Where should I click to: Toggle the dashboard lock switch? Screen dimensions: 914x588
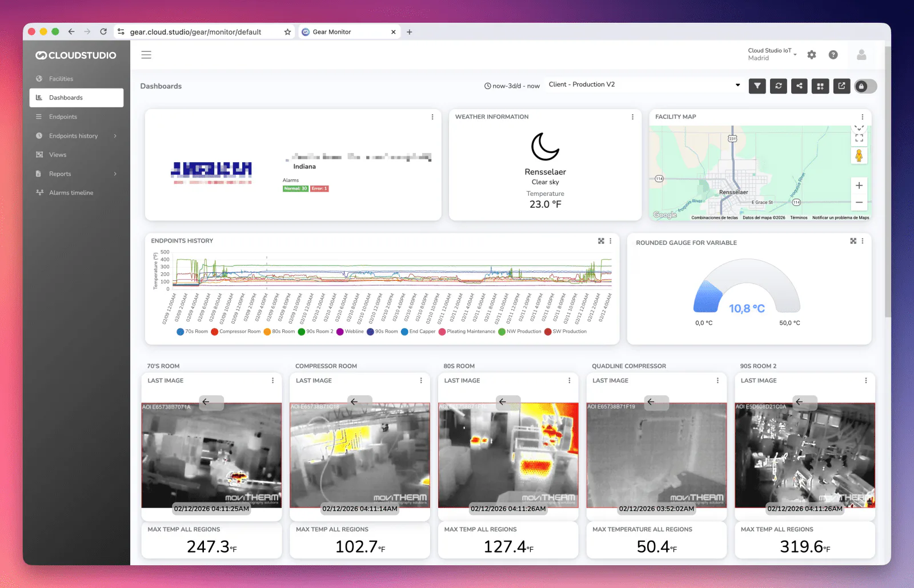click(x=865, y=86)
